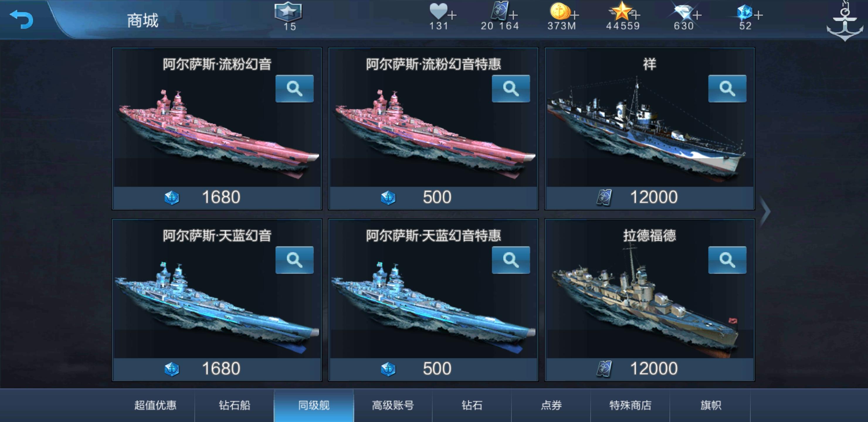Image resolution: width=868 pixels, height=422 pixels.
Task: Preview 祥 ship using magnifier icon
Action: 727,89
